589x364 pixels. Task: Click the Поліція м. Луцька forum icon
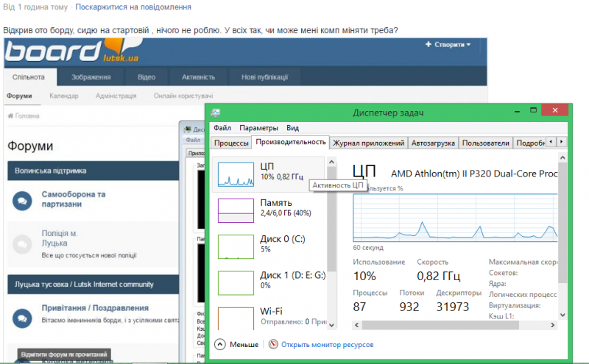click(x=22, y=243)
